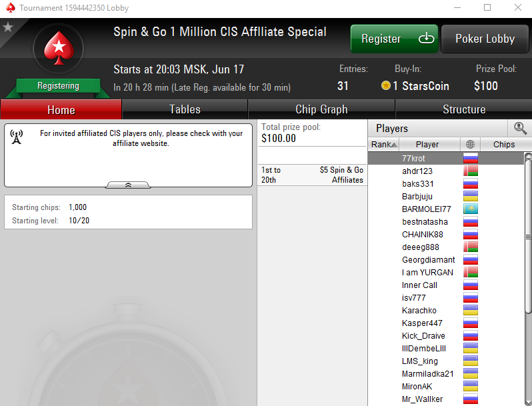Sort list by Chips column header
The image size is (532, 406).
pos(504,145)
